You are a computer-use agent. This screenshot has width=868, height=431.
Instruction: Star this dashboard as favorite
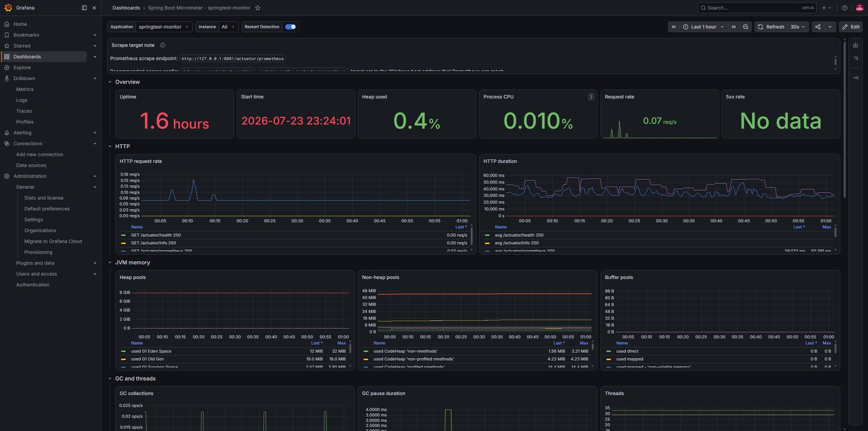[258, 8]
